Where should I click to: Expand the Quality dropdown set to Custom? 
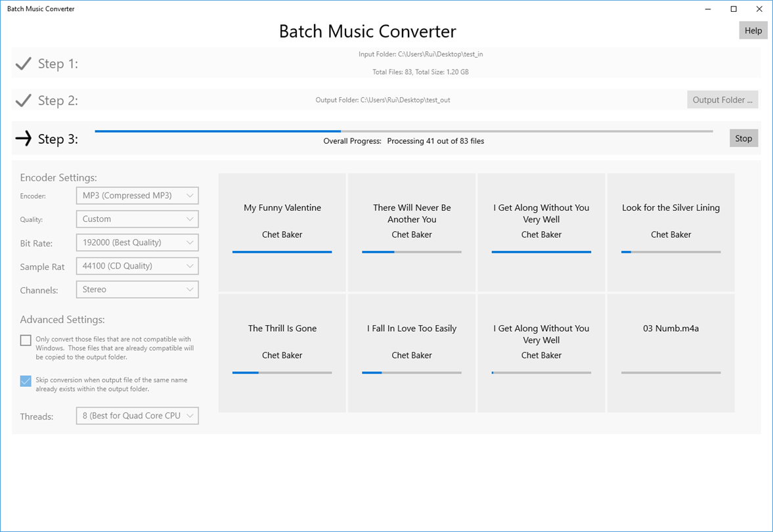(137, 219)
